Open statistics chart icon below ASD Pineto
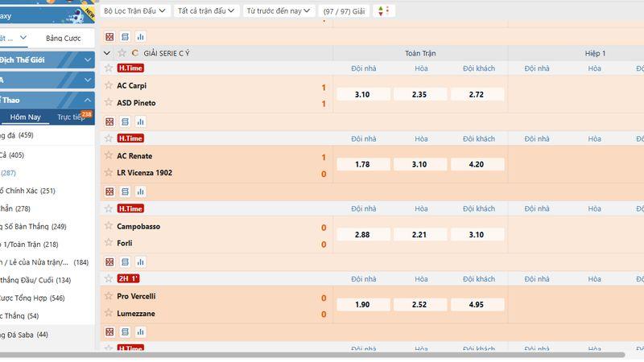Image resolution: width=644 pixels, height=362 pixels. point(140,121)
